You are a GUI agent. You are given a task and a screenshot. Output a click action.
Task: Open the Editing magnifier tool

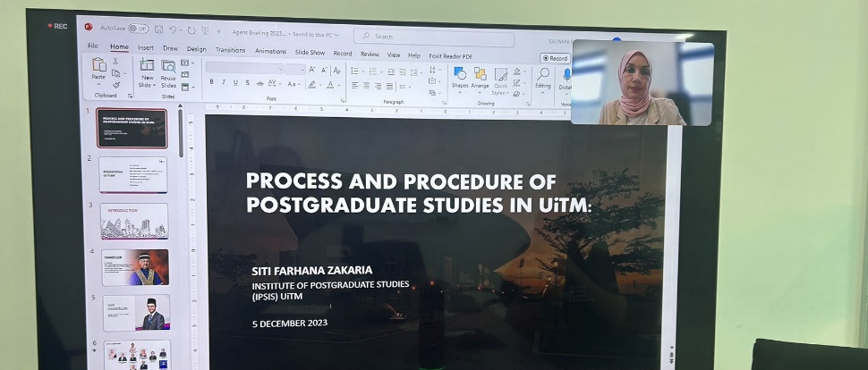click(x=543, y=73)
